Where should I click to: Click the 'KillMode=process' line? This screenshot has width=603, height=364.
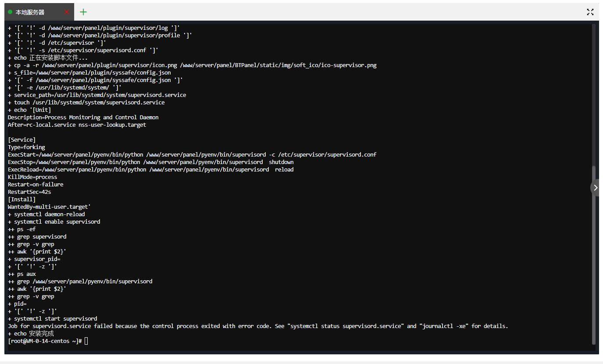coord(32,177)
